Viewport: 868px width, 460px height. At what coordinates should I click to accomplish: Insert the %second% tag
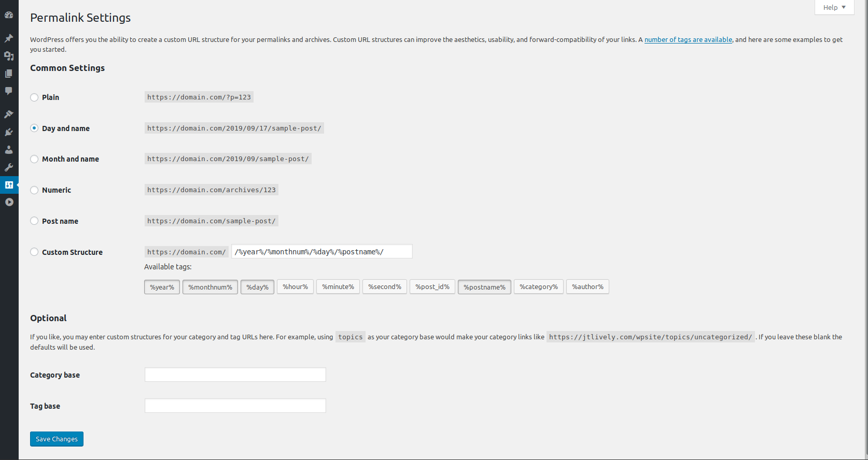pos(385,286)
